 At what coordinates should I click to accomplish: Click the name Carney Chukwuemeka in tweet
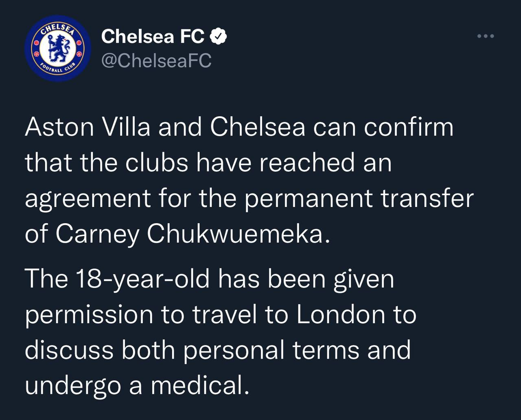coord(189,234)
